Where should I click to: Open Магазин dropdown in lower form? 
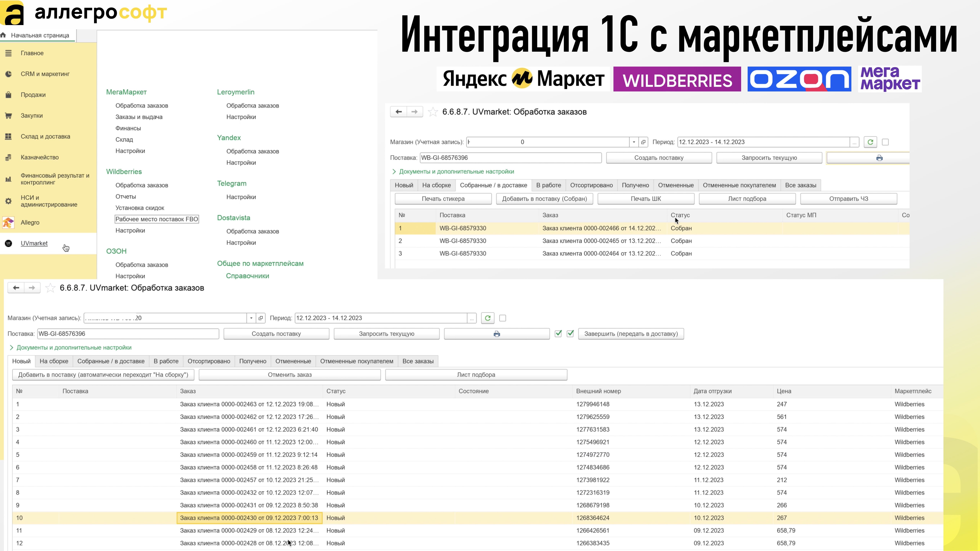251,318
